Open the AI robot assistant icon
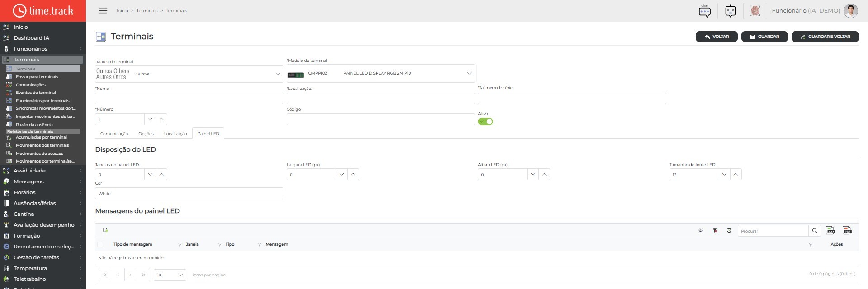Image resolution: width=868 pixels, height=289 pixels. 730,11
